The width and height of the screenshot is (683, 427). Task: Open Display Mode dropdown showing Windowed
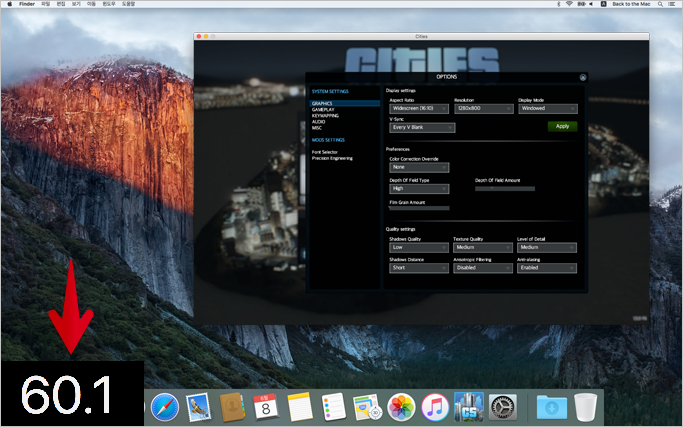tap(548, 108)
